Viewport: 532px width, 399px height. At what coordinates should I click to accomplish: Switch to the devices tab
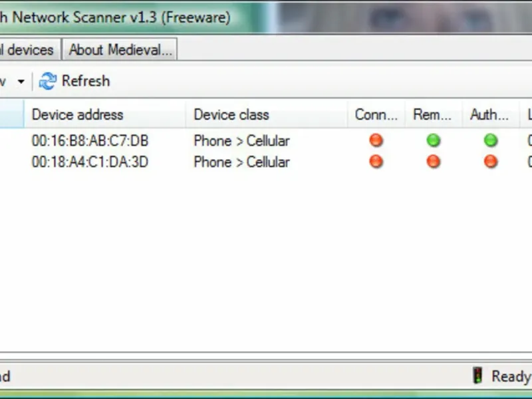click(x=30, y=49)
